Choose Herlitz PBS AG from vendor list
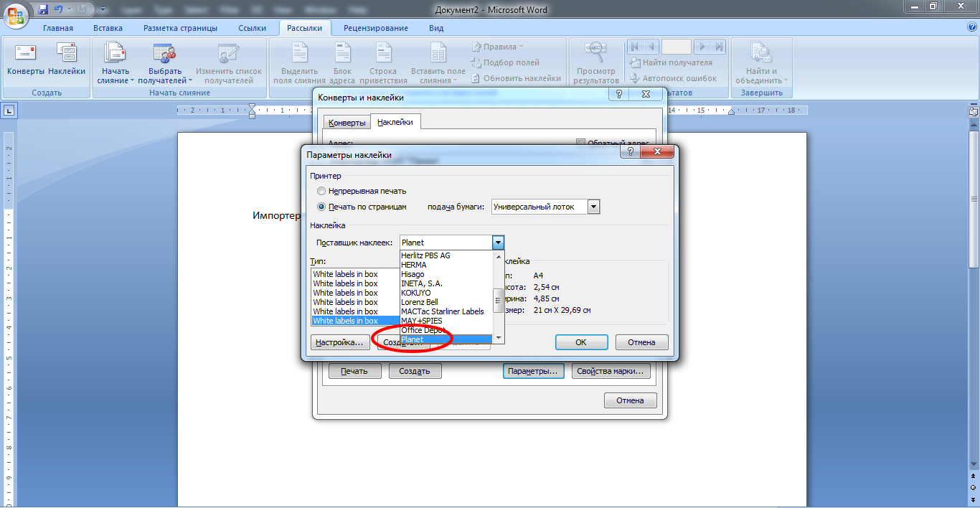Viewport: 980px width, 508px height. point(446,255)
